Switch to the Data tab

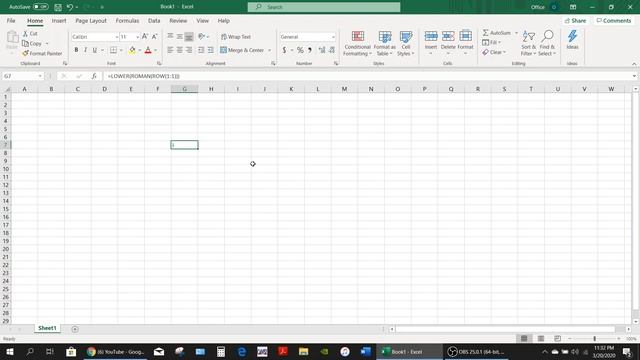coord(154,21)
